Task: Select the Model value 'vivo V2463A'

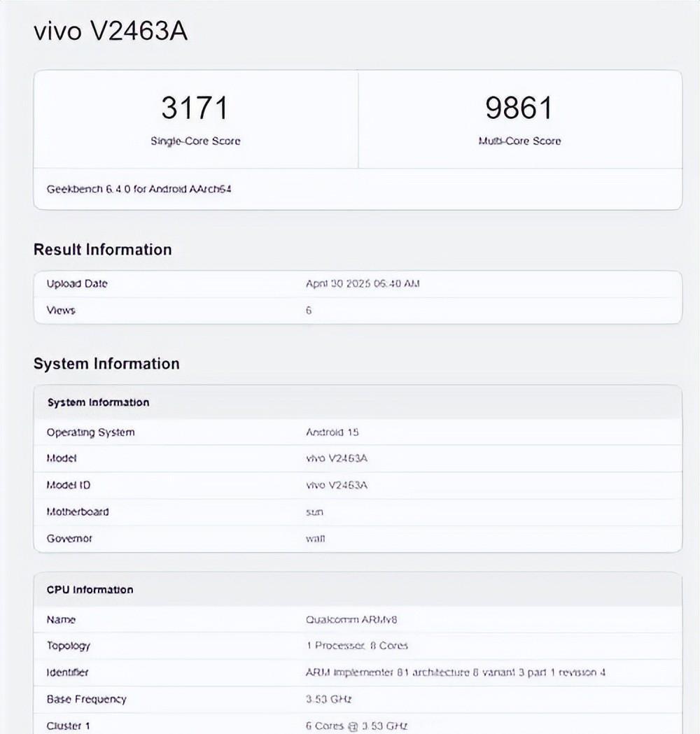Action: coord(336,458)
